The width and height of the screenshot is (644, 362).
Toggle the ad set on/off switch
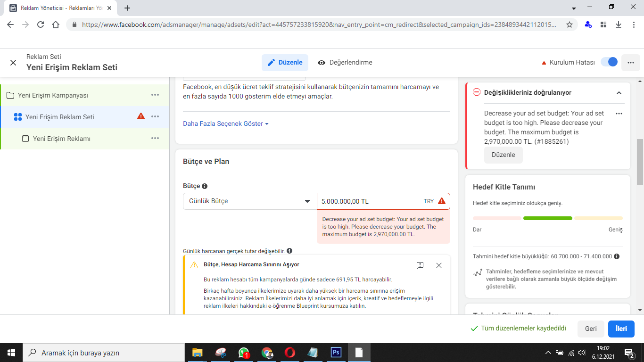[609, 62]
